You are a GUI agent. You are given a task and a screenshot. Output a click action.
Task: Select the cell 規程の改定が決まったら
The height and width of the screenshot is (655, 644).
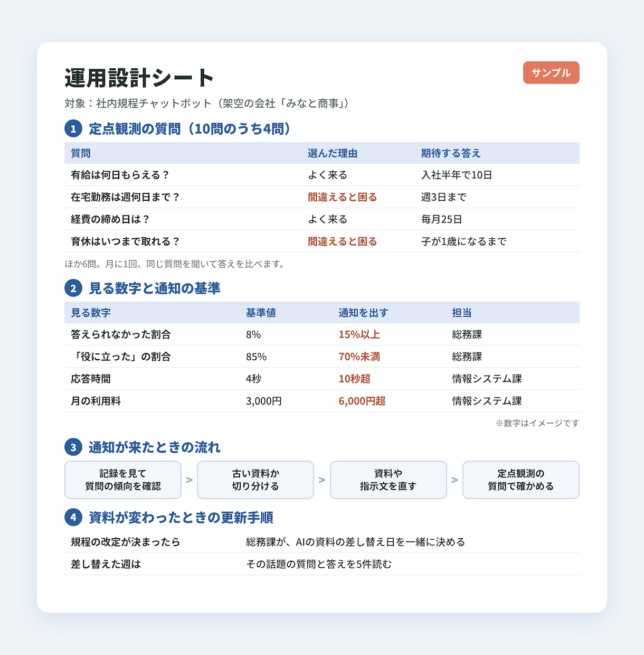pos(126,542)
